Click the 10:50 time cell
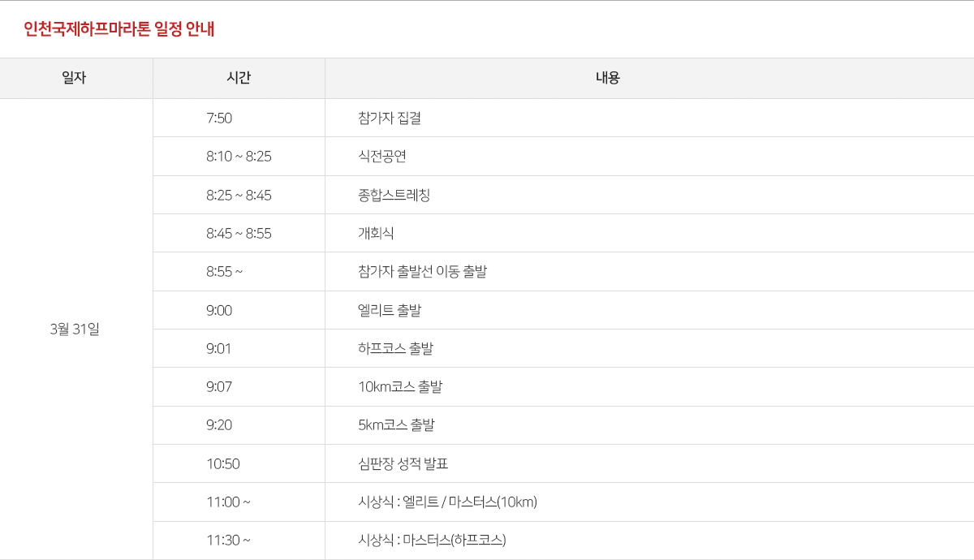 [223, 463]
